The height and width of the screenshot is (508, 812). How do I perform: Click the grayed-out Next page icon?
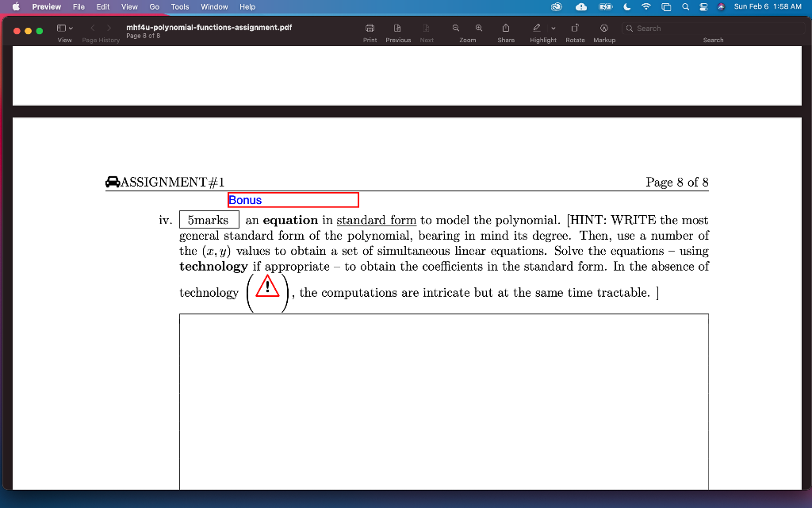pos(427,28)
